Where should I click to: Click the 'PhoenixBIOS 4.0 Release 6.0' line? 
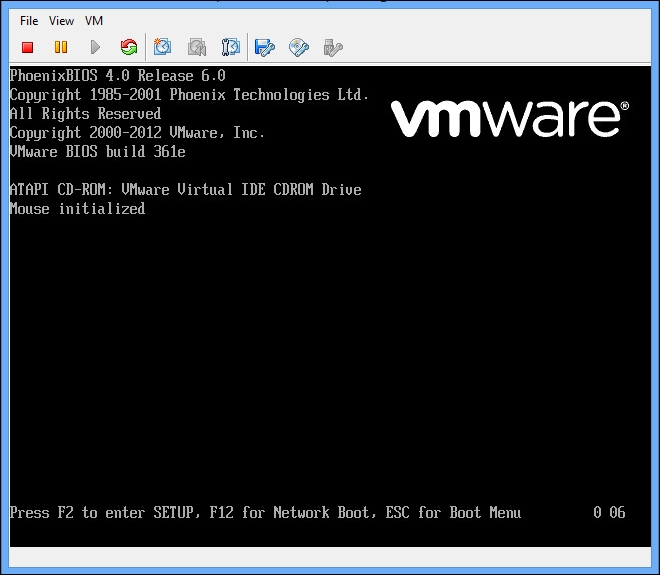(x=118, y=76)
